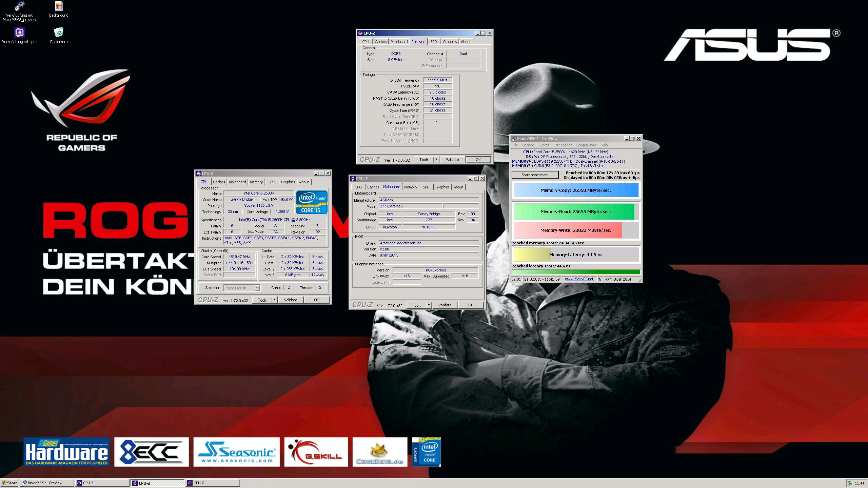Click the Caseking.de logo on the wallpaper

click(x=380, y=452)
